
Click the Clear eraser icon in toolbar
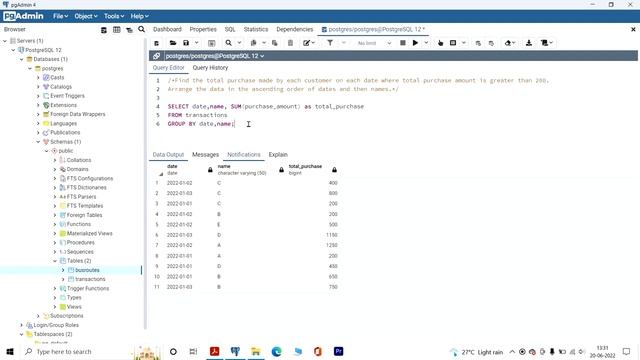508,43
